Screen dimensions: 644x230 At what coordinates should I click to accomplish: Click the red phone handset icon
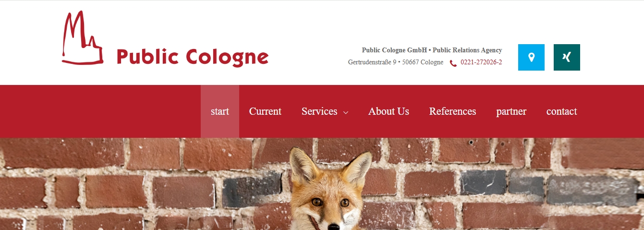tap(453, 63)
